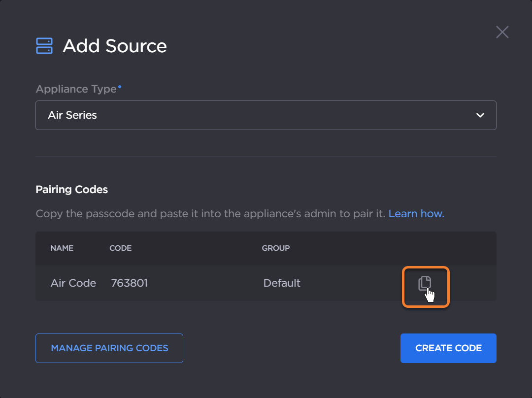Click the NAME column header
532x398 pixels.
(62, 248)
